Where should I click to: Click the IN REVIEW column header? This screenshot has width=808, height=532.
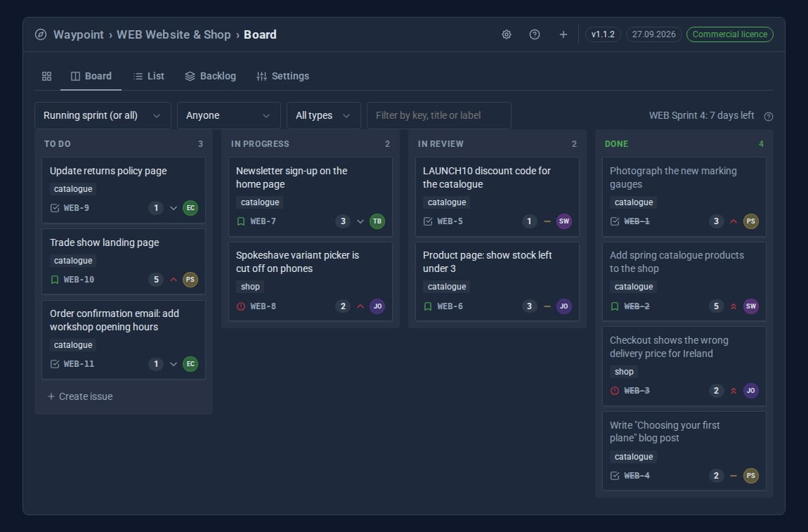coord(441,144)
